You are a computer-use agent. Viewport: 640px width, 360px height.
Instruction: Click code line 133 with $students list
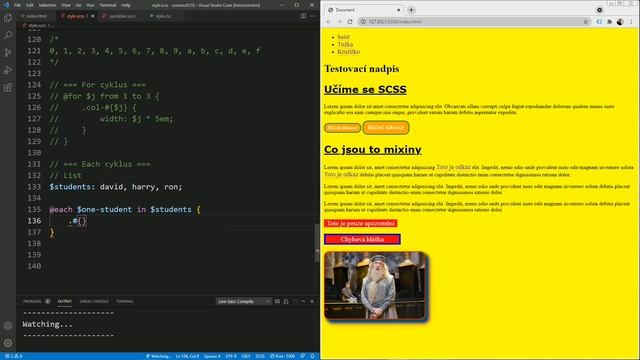coord(116,187)
